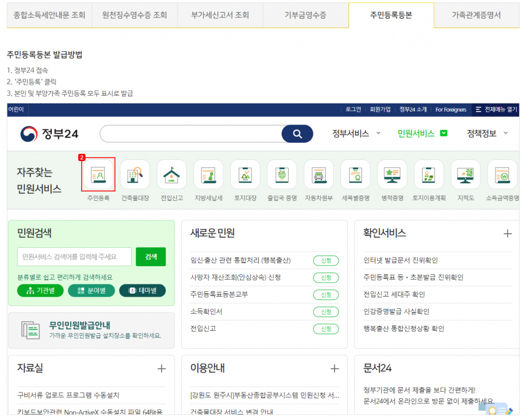Switch to 종합소득세안내문 조회 tab
This screenshot has width=529, height=420.
click(49, 15)
